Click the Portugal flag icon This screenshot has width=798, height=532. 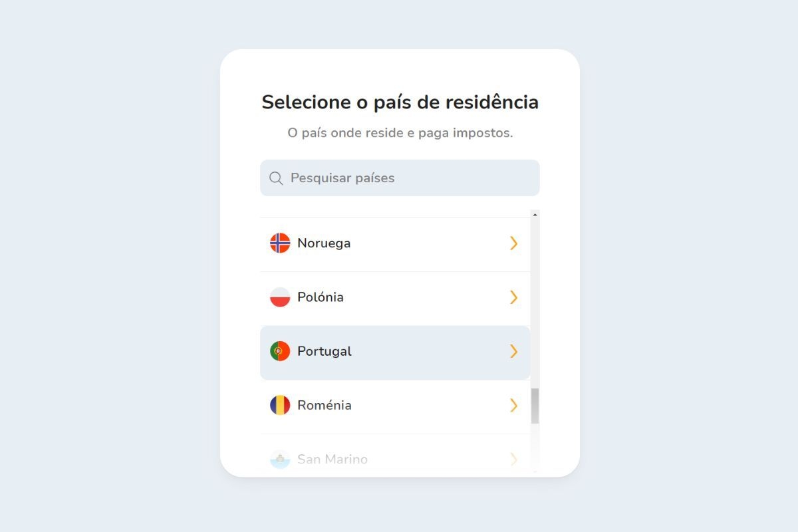point(281,351)
